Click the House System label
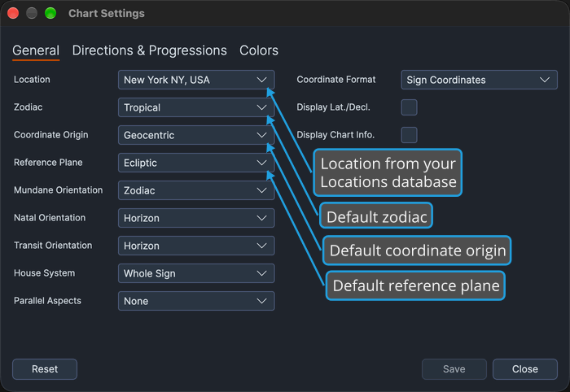This screenshot has height=392, width=570. (44, 273)
